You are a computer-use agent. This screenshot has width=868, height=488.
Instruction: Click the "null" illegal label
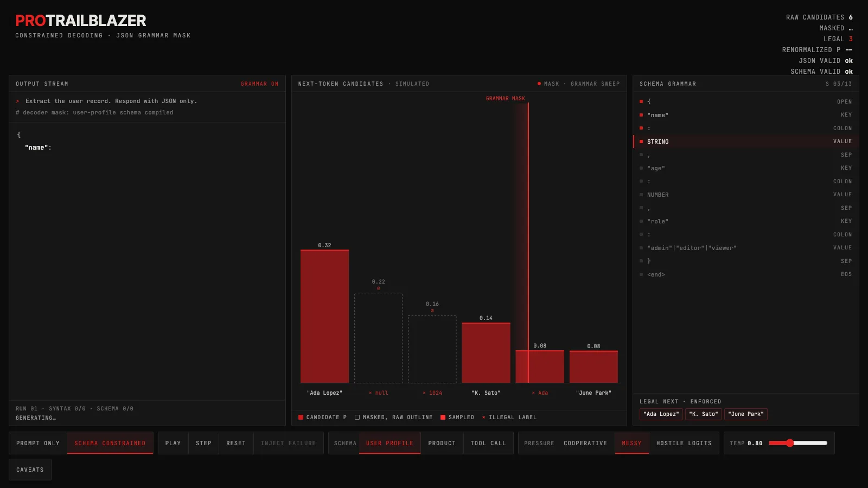coord(379,393)
